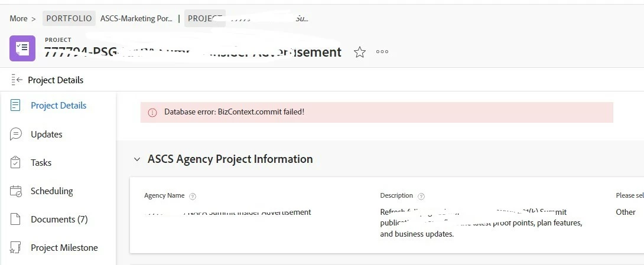Collapse the left panel via arrow icon
This screenshot has width=644, height=265.
coord(17,80)
